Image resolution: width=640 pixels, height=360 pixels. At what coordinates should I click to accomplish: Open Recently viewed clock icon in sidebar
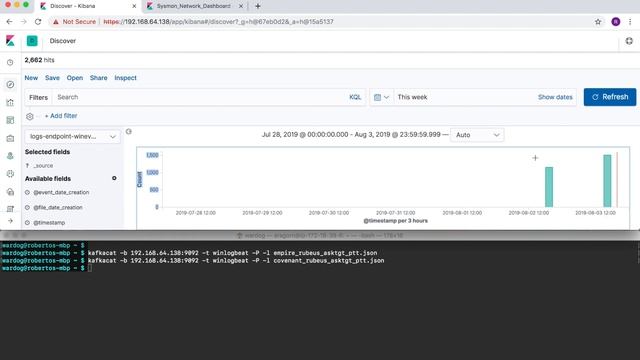click(10, 62)
